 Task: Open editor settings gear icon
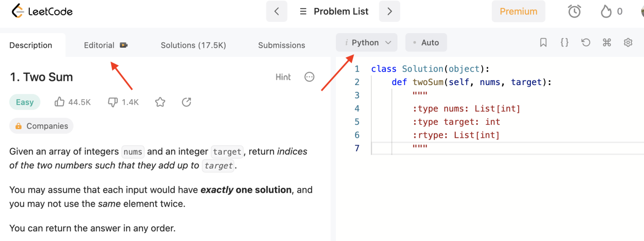(628, 42)
